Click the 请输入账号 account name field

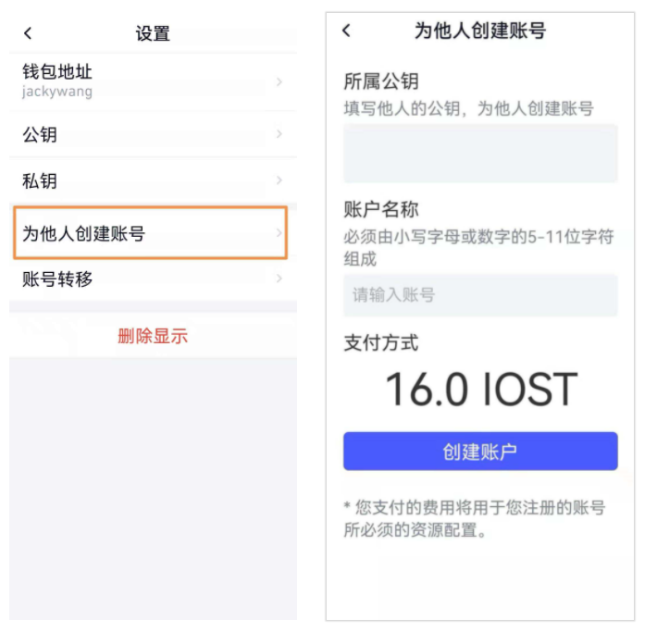pyautogui.click(x=480, y=295)
